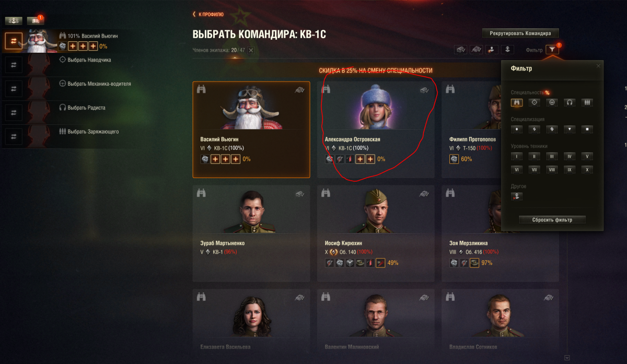Viewport: 627px width, 364px height.
Task: Click the swap icon next to Выбрать Радиста
Action: pos(14,112)
